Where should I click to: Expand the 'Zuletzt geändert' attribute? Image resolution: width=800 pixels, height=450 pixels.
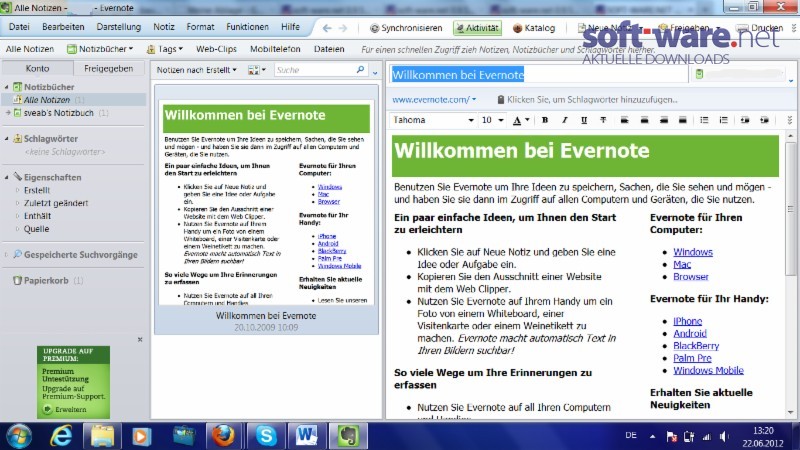tap(17, 203)
